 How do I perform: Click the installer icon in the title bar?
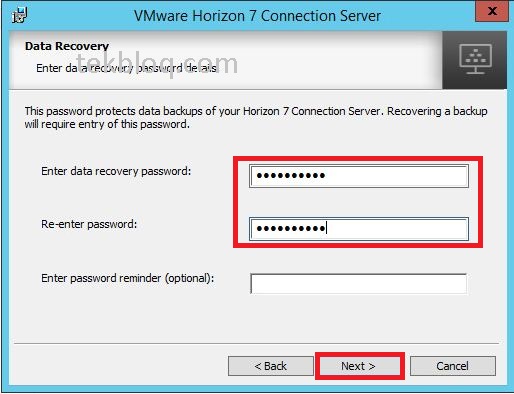point(20,16)
